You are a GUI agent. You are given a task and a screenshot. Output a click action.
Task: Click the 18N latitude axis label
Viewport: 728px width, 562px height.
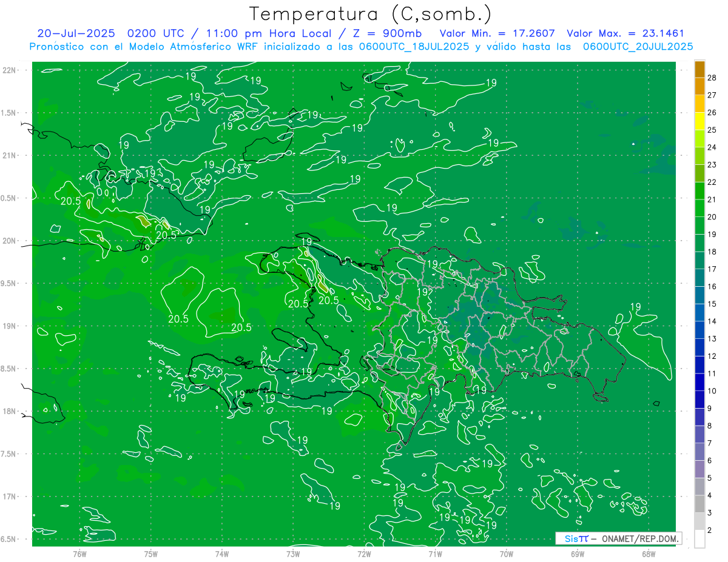point(10,411)
